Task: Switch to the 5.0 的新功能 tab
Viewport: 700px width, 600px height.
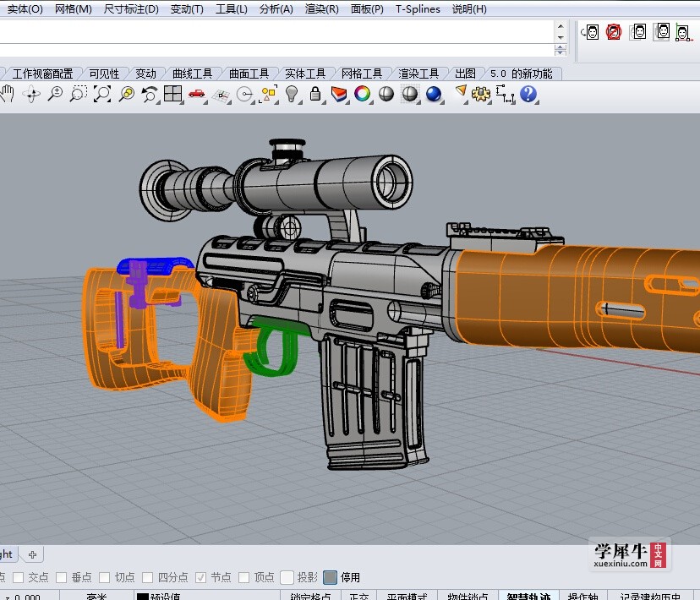Action: [x=521, y=74]
